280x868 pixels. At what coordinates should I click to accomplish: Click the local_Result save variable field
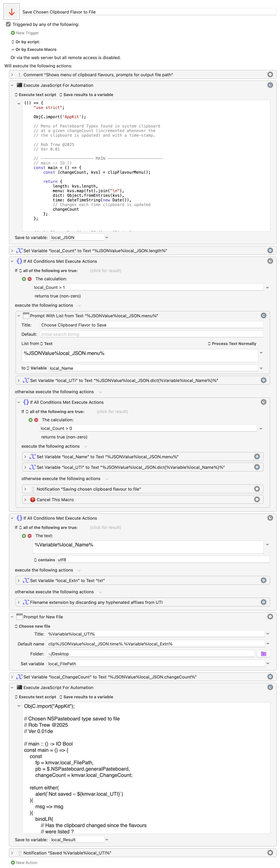click(77, 840)
